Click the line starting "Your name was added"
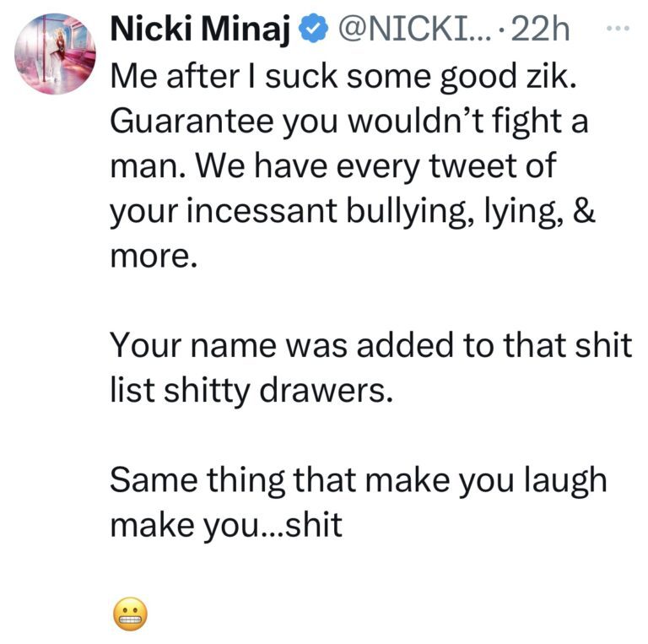This screenshot has width=648, height=644. 371,346
